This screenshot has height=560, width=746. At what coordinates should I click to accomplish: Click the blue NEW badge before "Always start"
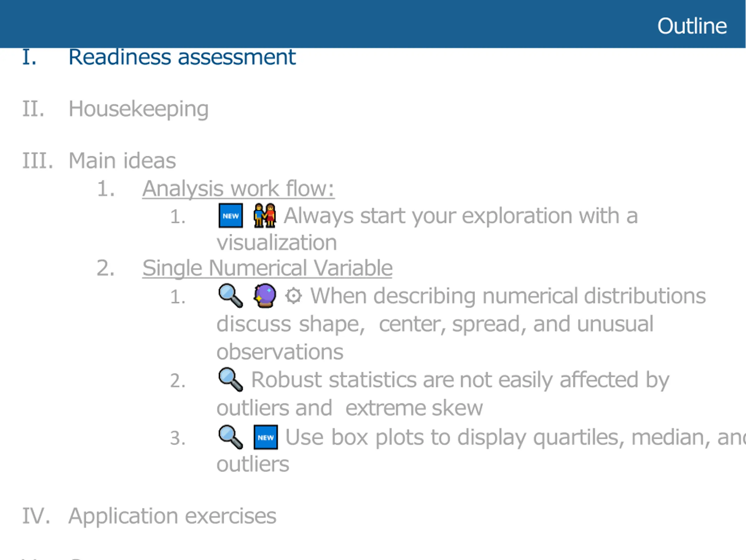231,216
